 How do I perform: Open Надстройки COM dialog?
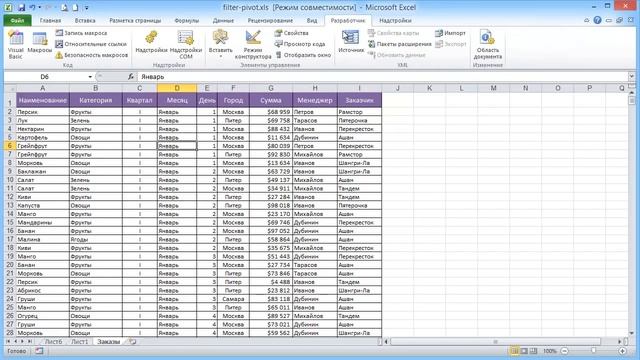tap(186, 45)
